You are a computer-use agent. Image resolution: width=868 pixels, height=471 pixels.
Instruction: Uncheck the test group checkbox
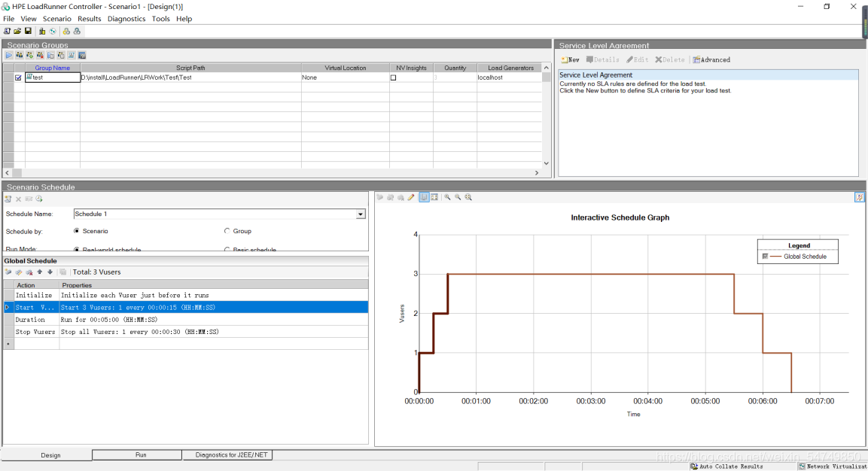point(19,77)
